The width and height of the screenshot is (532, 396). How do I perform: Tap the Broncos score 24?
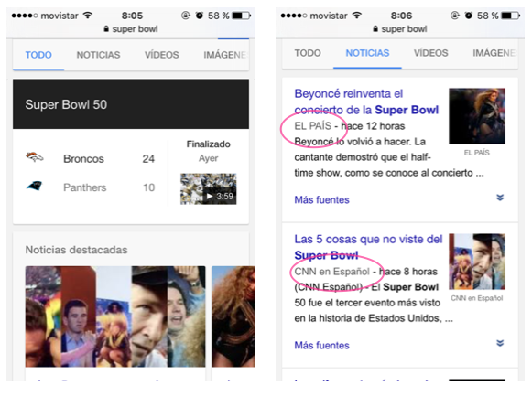pos(148,158)
